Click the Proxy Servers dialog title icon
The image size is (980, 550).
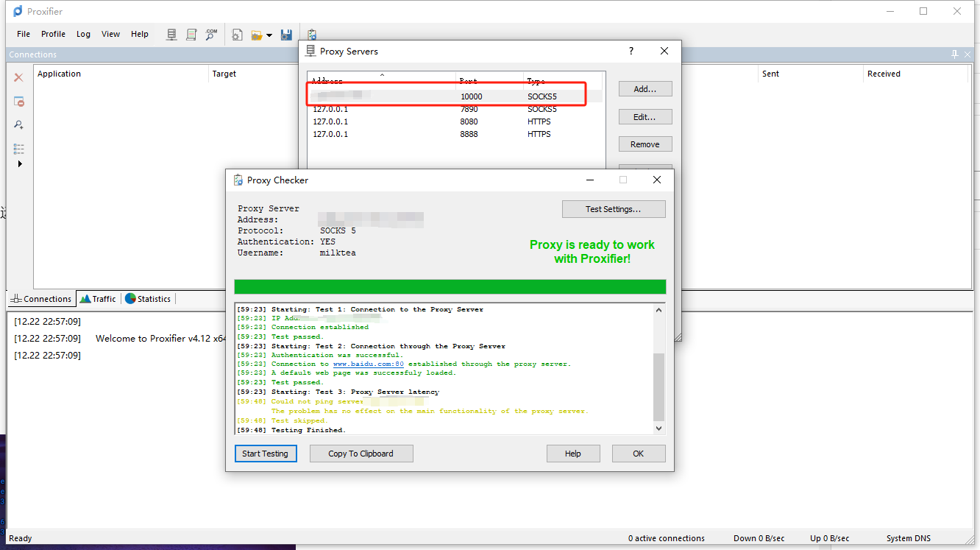(x=310, y=52)
